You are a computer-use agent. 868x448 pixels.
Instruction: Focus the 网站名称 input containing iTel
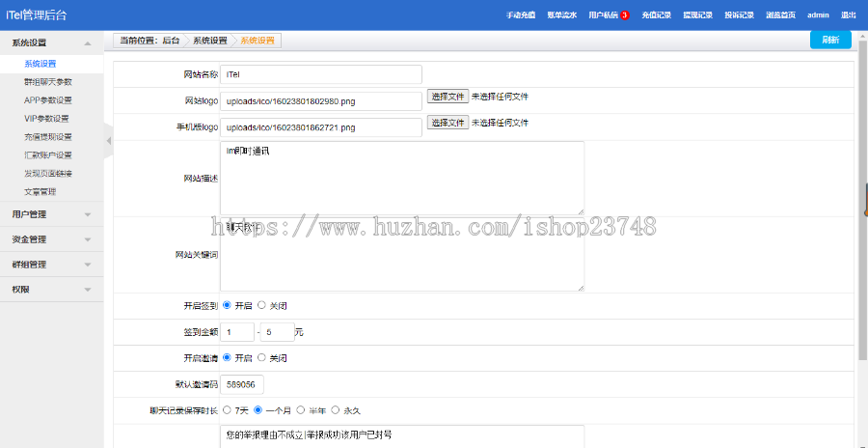(x=321, y=75)
